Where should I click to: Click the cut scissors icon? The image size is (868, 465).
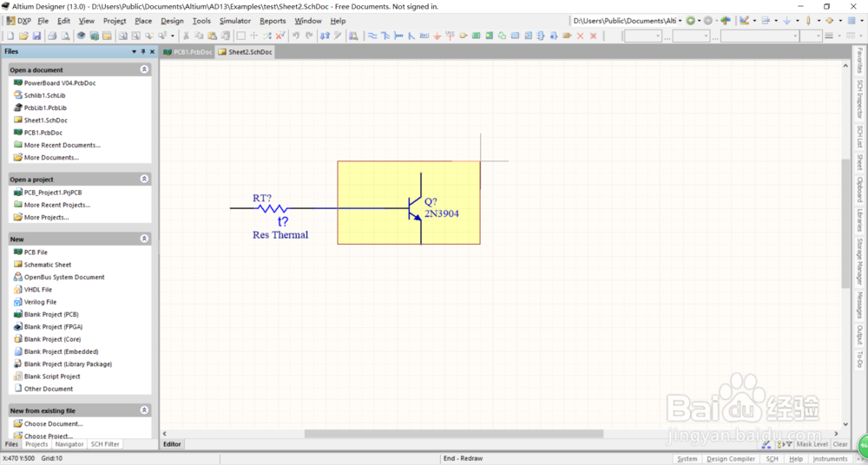coord(186,36)
